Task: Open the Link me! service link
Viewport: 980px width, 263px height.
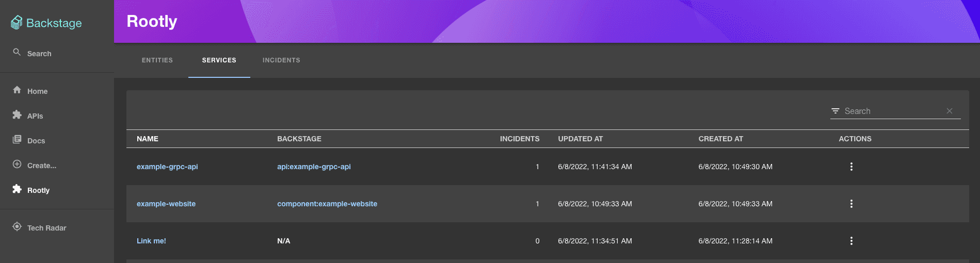Action: (x=151, y=241)
